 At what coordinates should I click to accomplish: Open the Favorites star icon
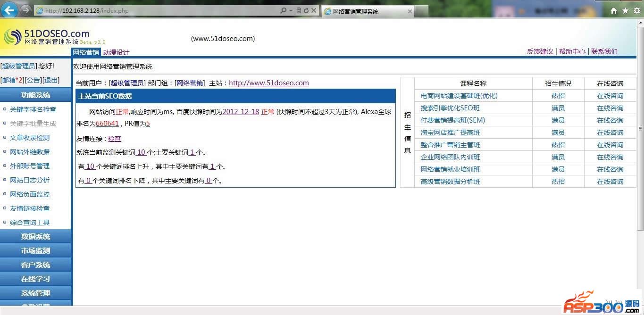pos(625,11)
